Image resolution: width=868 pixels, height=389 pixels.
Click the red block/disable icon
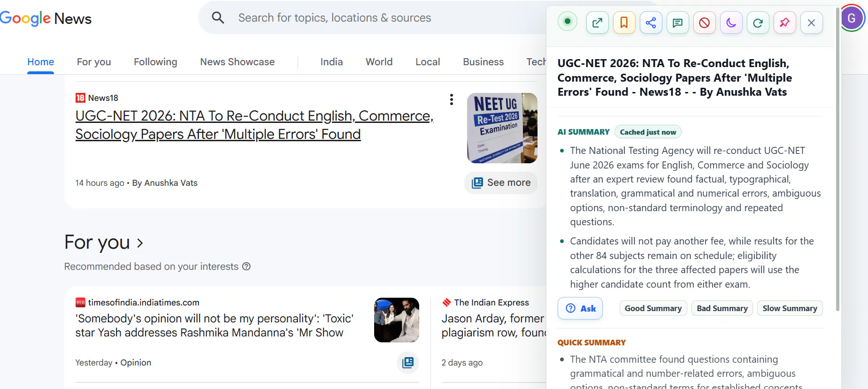pyautogui.click(x=704, y=23)
